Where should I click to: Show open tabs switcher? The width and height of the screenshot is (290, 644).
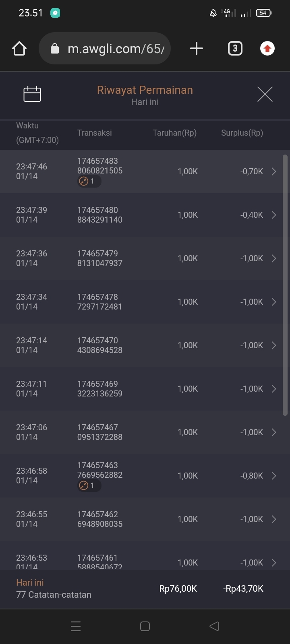tap(235, 49)
